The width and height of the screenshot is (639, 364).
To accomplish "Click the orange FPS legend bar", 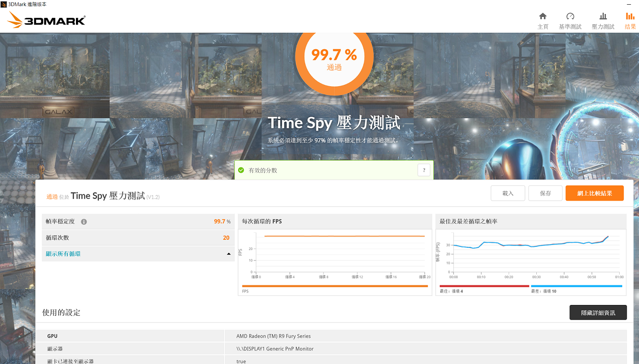I will pos(335,286).
